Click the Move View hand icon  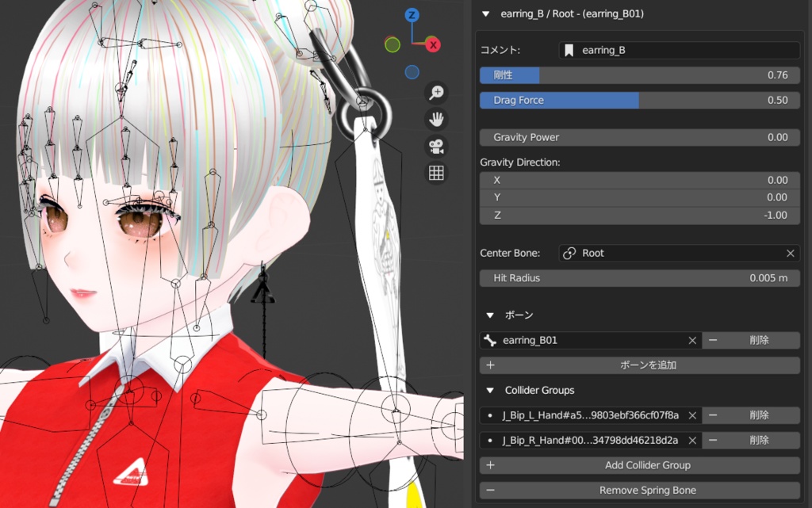[x=435, y=119]
